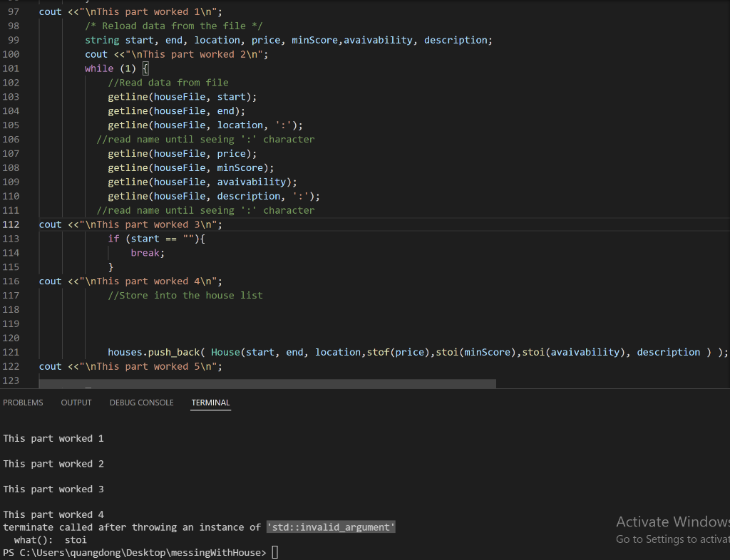This screenshot has width=730, height=560.
Task: Click 'what(): stoi' terminal output
Action: (51, 539)
